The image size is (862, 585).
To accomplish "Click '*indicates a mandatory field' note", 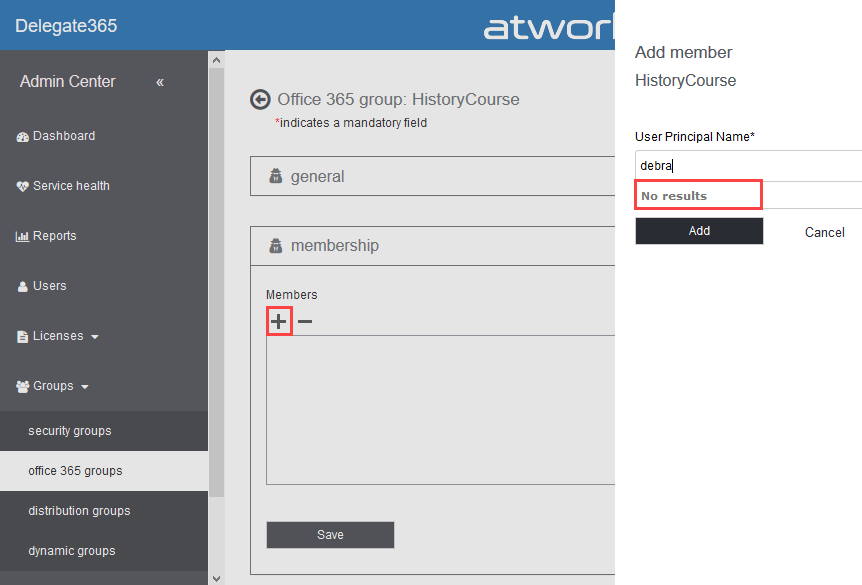I will coord(351,123).
